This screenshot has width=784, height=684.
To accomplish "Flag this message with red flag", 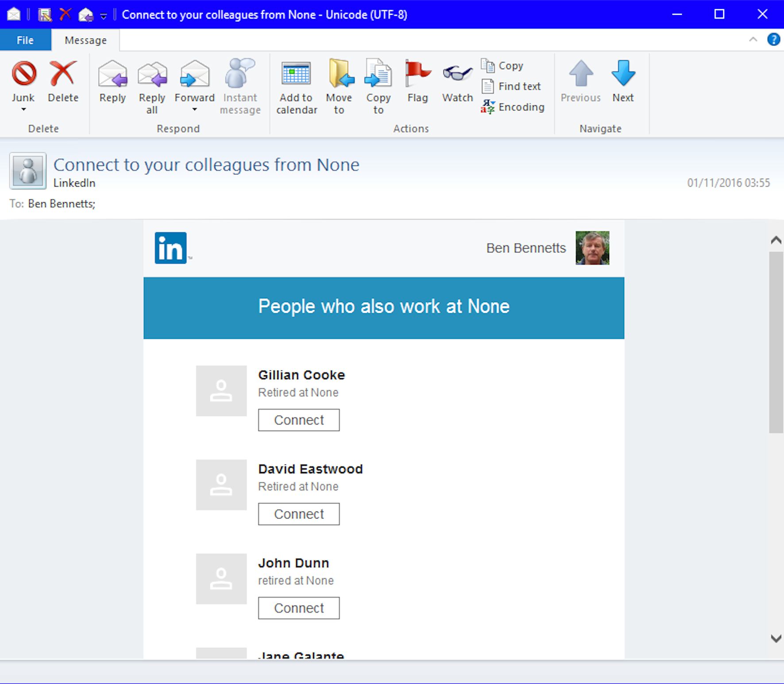I will 417,74.
